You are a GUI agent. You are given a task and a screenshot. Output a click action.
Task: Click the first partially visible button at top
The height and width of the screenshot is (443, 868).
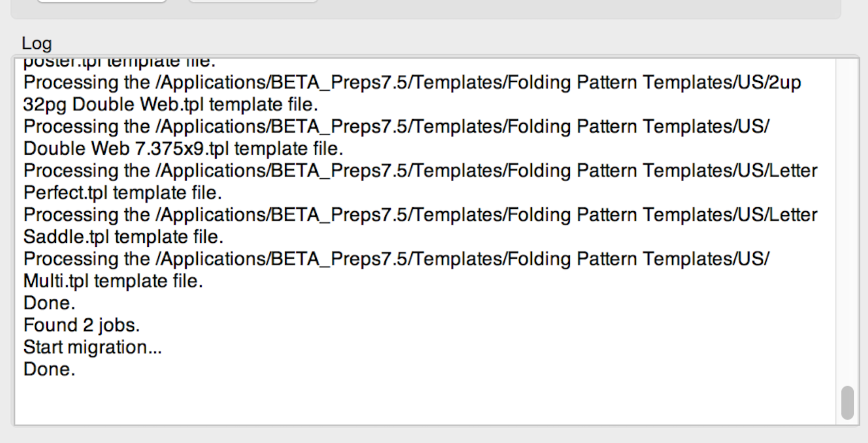pos(101,1)
